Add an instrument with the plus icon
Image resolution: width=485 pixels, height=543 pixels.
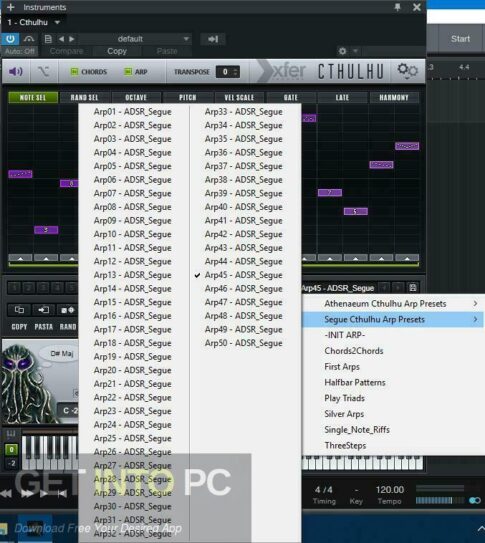(10, 7)
